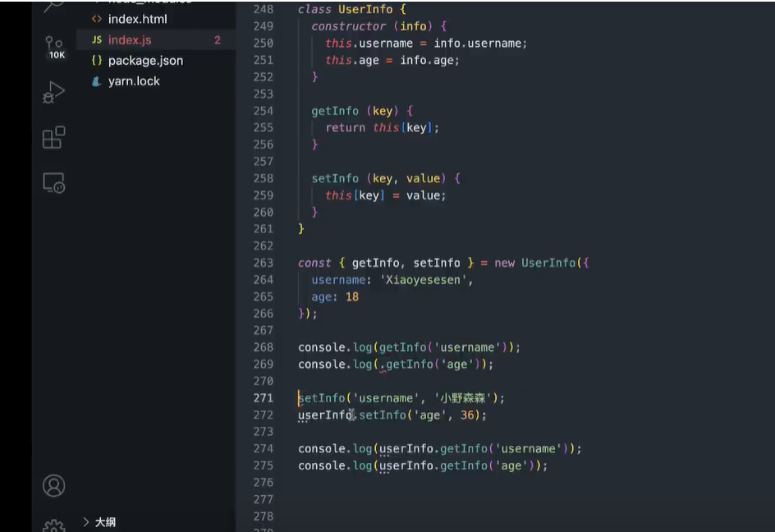Click userInfo.getInfo('age') on line 275
Image resolution: width=775 pixels, height=532 pixels.
pyautogui.click(x=457, y=465)
